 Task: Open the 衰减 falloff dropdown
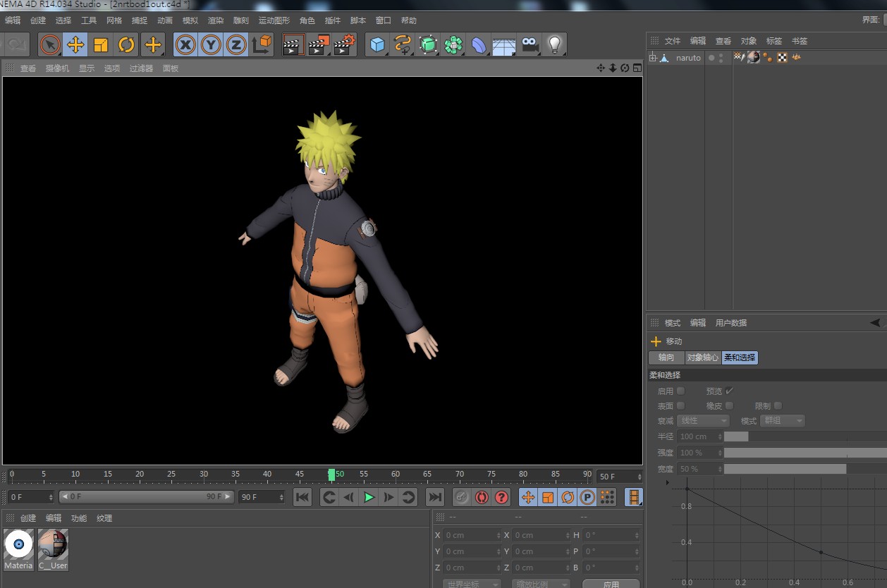click(703, 420)
